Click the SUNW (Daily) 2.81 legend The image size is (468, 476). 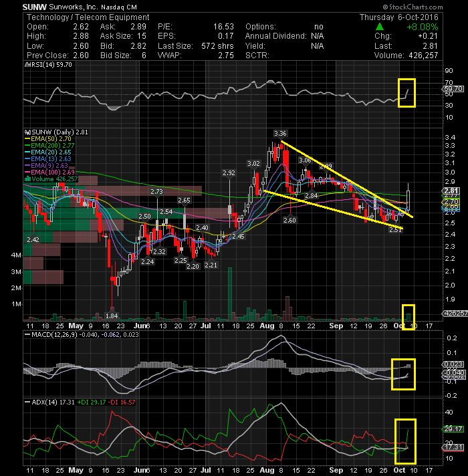60,132
